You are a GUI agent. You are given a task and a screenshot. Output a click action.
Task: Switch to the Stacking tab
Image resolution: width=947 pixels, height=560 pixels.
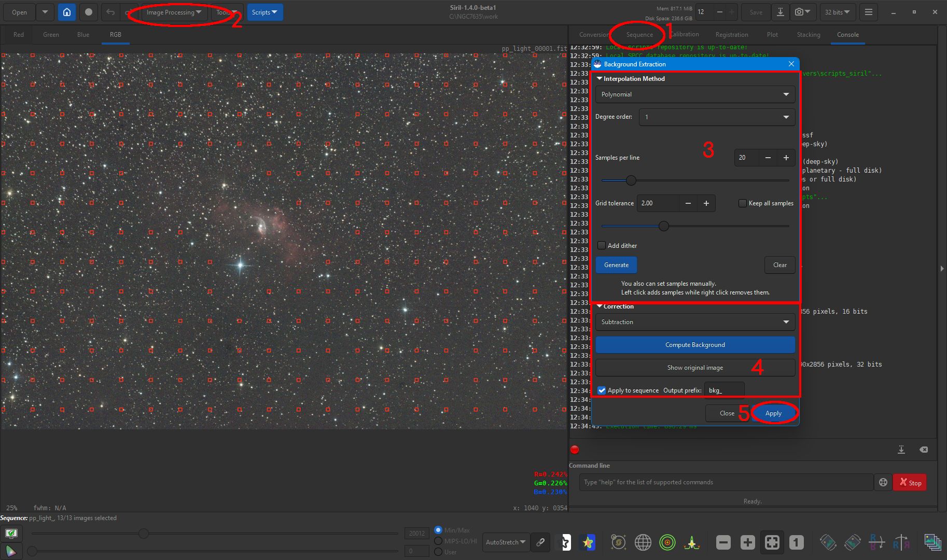pos(808,34)
